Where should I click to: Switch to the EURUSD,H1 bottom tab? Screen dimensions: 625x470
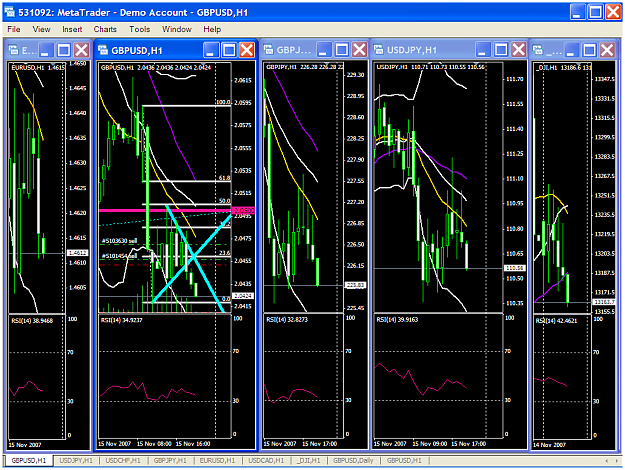click(217, 460)
